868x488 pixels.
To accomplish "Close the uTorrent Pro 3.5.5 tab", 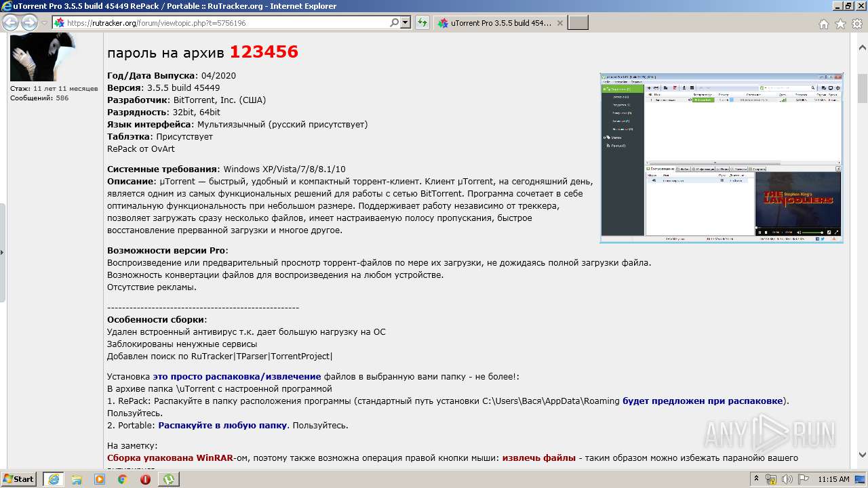I will [x=559, y=23].
